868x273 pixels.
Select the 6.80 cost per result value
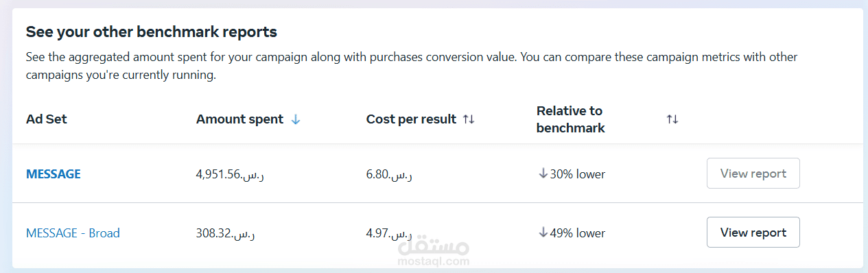390,174
